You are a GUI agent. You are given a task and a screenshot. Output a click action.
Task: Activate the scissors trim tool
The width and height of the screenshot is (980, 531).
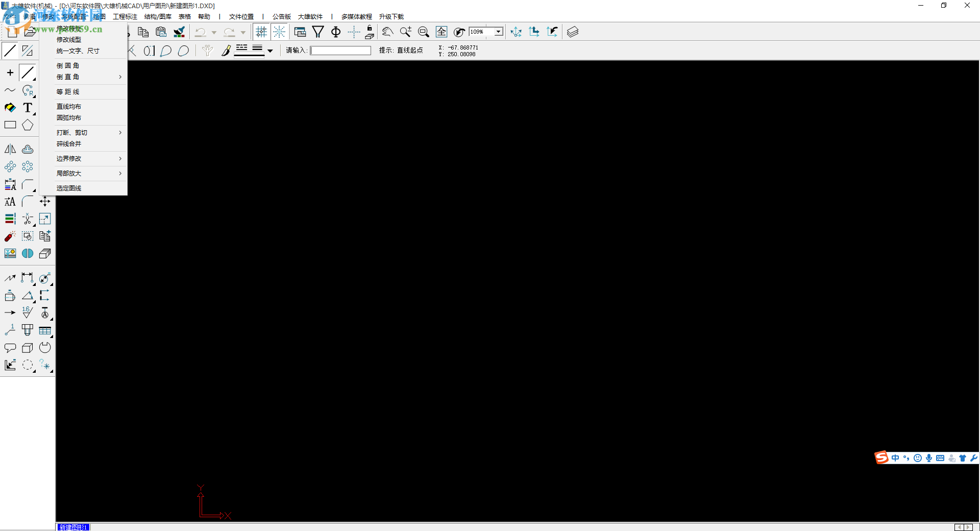click(28, 219)
